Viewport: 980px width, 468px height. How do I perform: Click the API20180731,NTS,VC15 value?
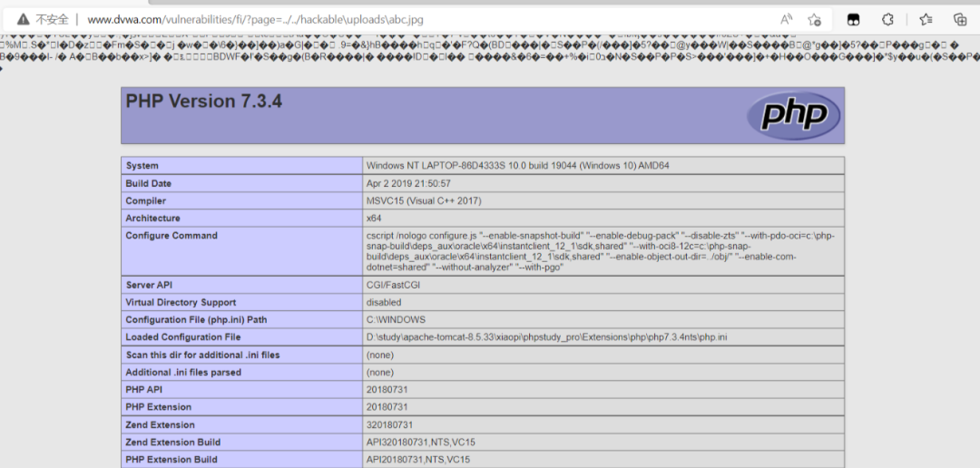pos(418,459)
